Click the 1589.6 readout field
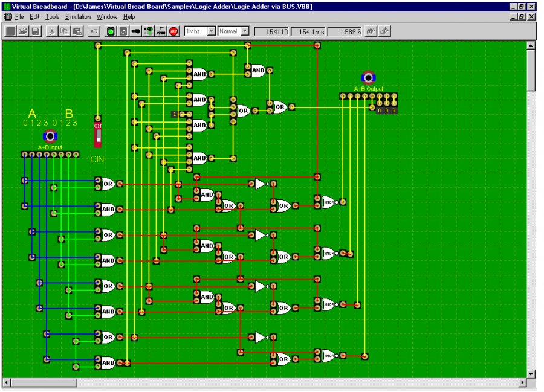544x392 pixels. [x=345, y=32]
